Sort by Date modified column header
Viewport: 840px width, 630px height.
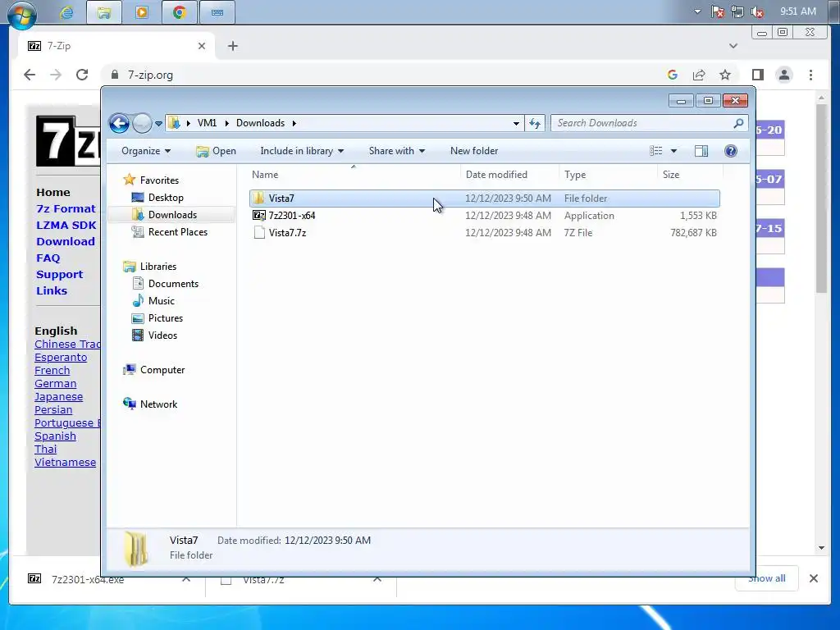509,175
